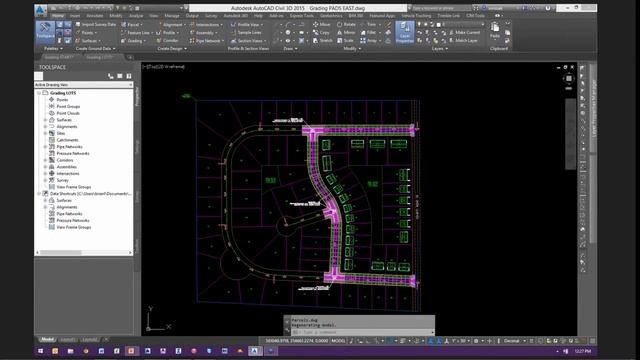This screenshot has height=360, width=640.
Task: Open the Surfaces ribbon tool
Action: click(88, 41)
